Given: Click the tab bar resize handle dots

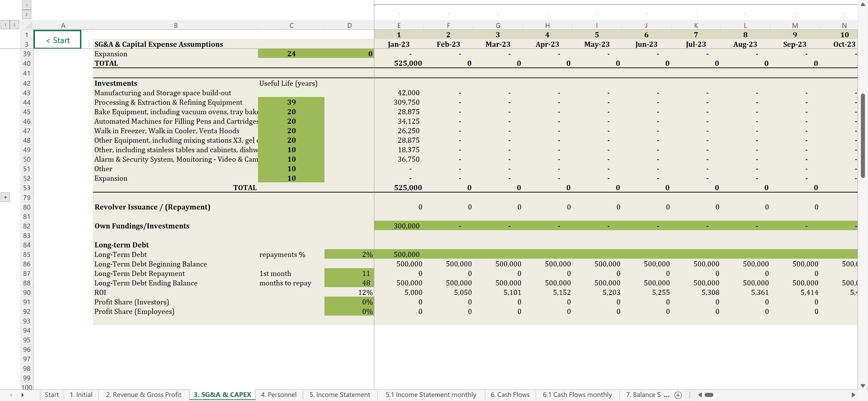Looking at the screenshot, I should click(x=690, y=395).
